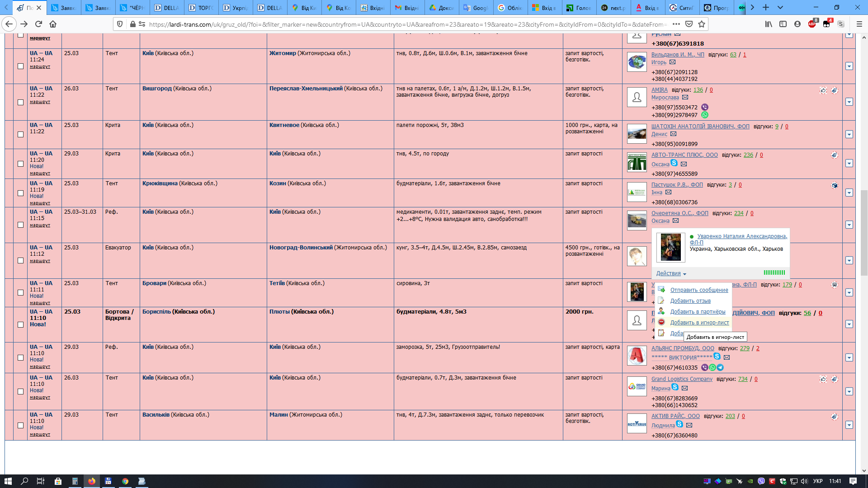
Task: Tick checkbox for Крюківщина–Козин row
Action: click(20, 193)
